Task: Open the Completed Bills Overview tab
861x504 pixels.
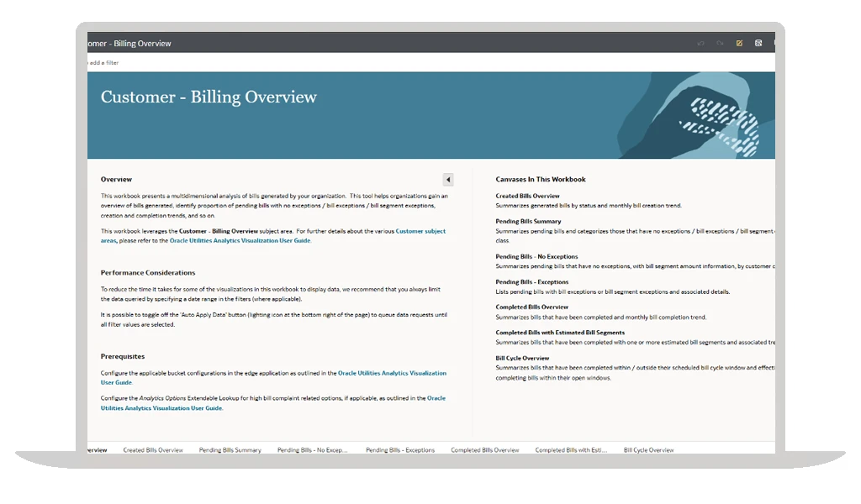Action: pyautogui.click(x=484, y=450)
